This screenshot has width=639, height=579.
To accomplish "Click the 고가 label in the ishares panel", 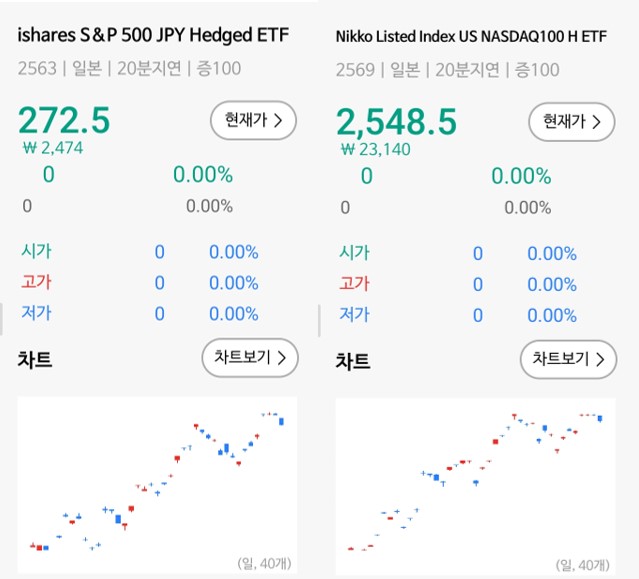I will pos(36,282).
